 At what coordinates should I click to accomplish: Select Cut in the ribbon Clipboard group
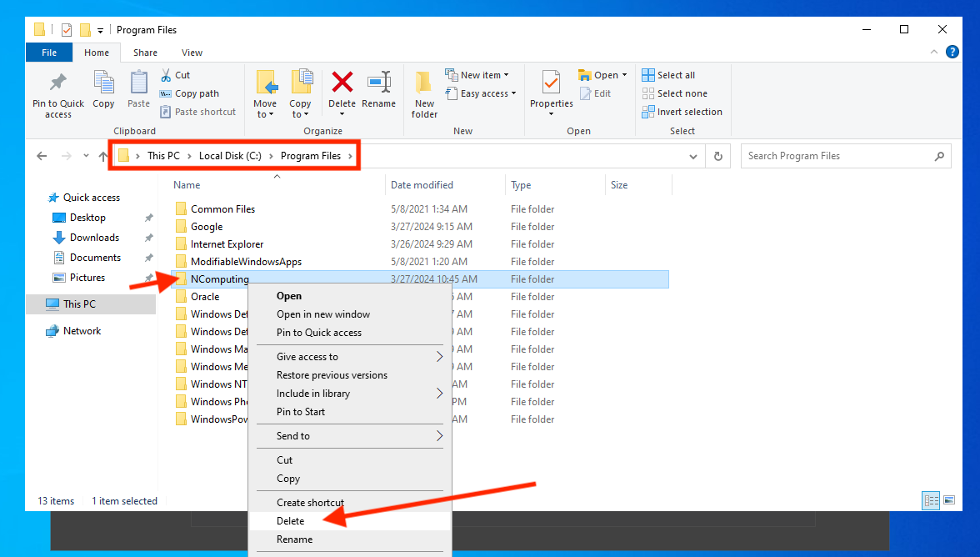[x=175, y=75]
